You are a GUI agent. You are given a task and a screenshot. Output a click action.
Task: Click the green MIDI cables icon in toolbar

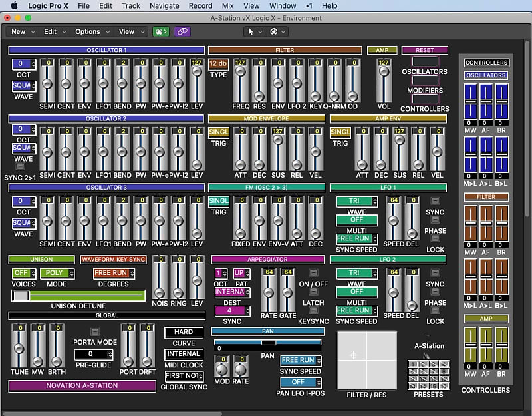click(x=160, y=31)
